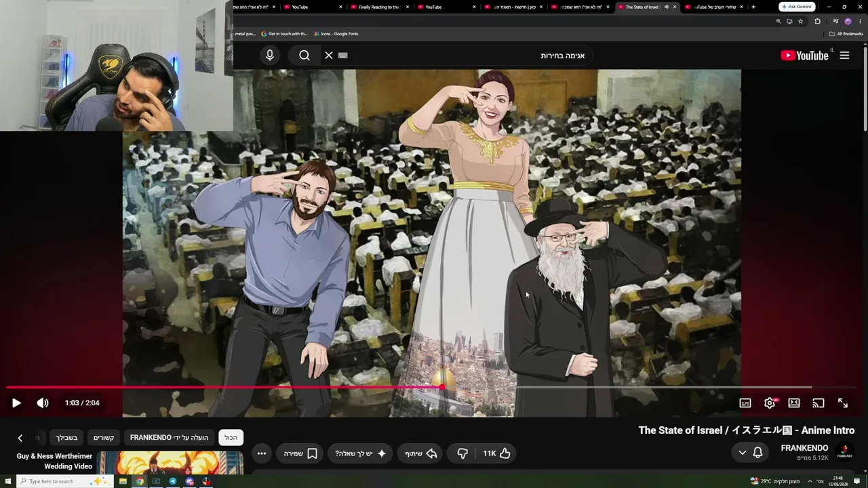Toggle subtitles with the captions icon
The height and width of the screenshot is (488, 868).
pos(745,403)
